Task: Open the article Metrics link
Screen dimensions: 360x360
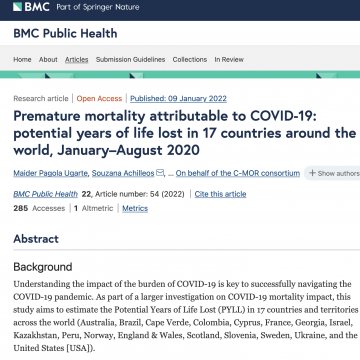Action: click(x=135, y=208)
